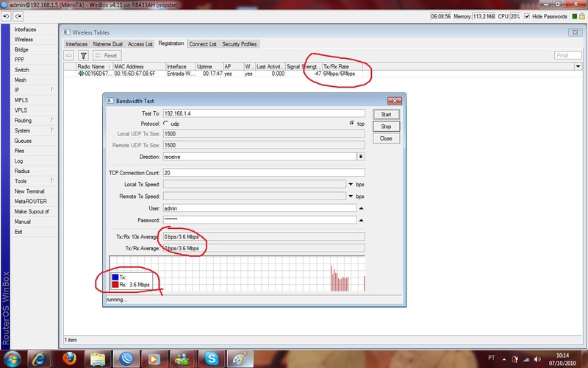Viewport: 588px width, 368px height.
Task: Switch to the Security Profiles tab
Action: coord(240,44)
